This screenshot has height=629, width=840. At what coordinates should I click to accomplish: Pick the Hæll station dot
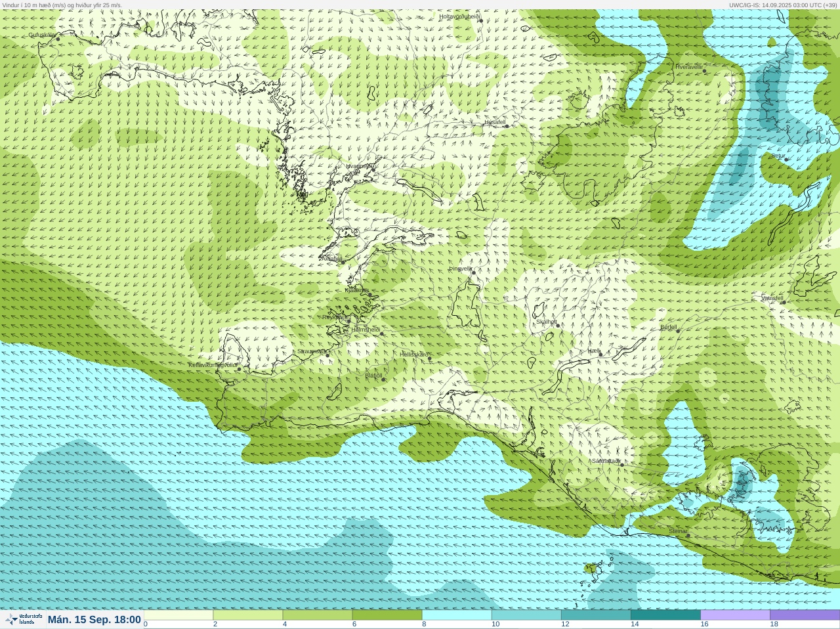tap(599, 355)
